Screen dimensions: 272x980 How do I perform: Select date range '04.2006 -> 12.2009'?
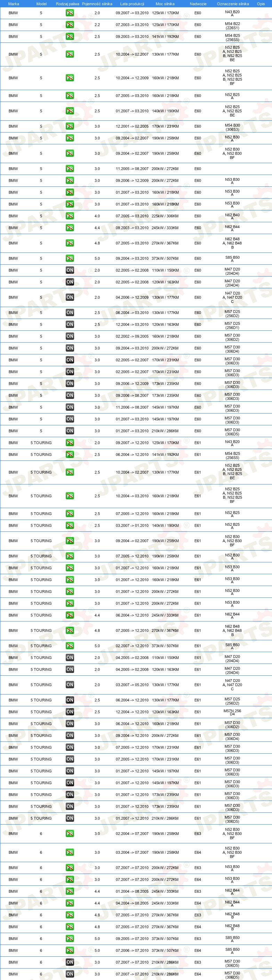(132, 297)
